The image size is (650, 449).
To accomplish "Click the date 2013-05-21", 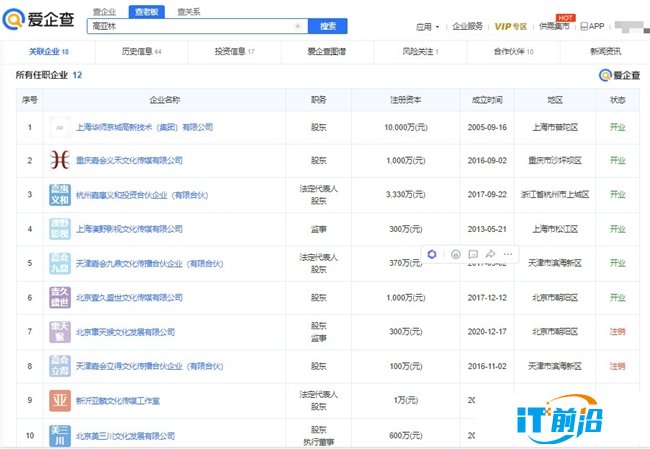I will [487, 229].
